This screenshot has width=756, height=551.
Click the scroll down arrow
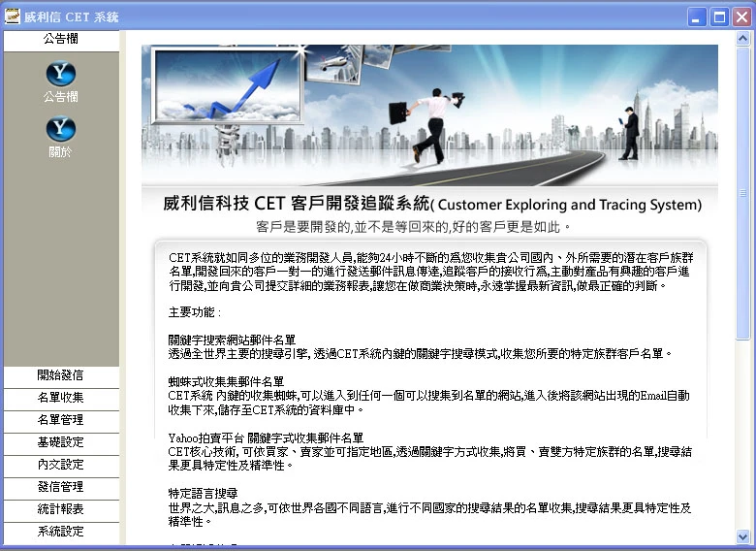pos(743,536)
